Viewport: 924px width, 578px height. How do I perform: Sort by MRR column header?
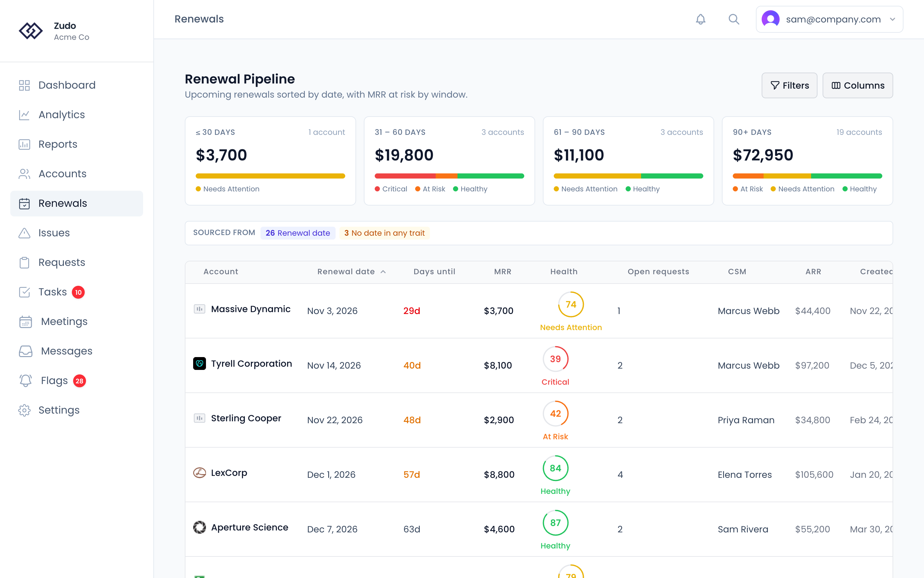(502, 272)
